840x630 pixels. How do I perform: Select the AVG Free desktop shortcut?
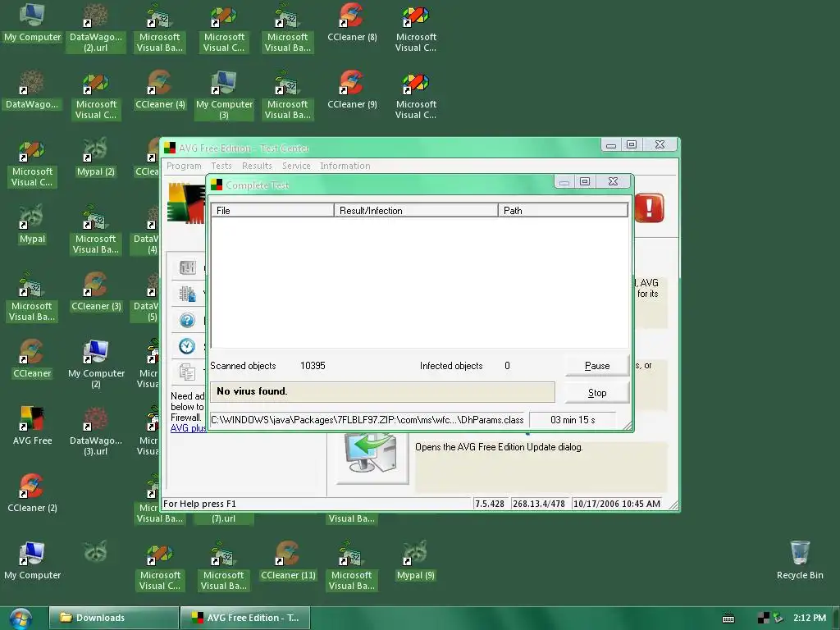pyautogui.click(x=32, y=427)
